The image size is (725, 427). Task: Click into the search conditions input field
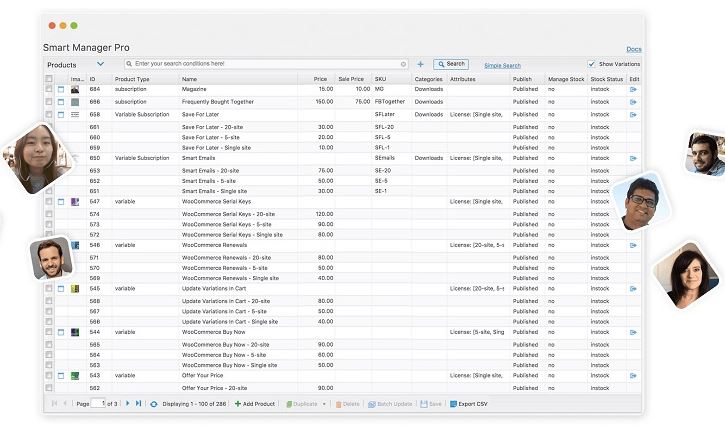(x=260, y=64)
